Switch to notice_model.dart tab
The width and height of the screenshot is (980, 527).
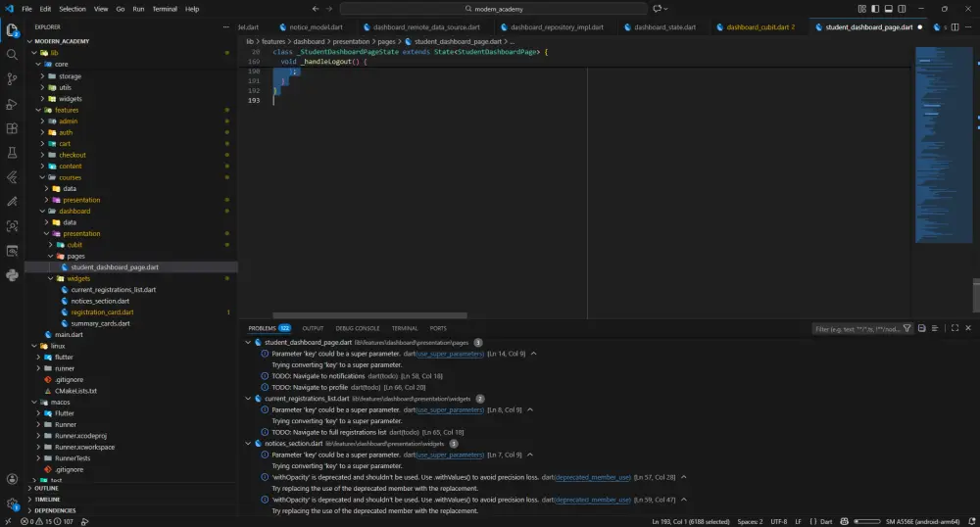[316, 26]
